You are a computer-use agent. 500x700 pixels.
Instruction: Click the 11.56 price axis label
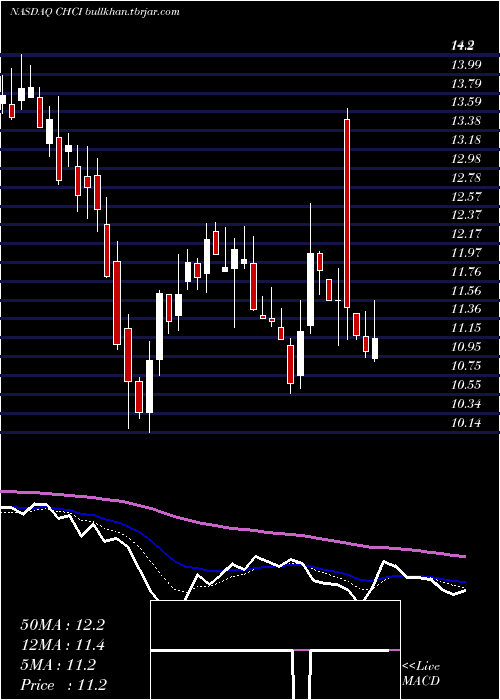pyautogui.click(x=466, y=291)
